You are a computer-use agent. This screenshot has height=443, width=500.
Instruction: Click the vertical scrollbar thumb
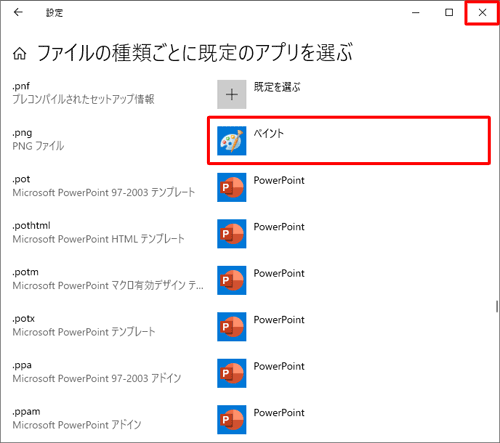[x=497, y=306]
